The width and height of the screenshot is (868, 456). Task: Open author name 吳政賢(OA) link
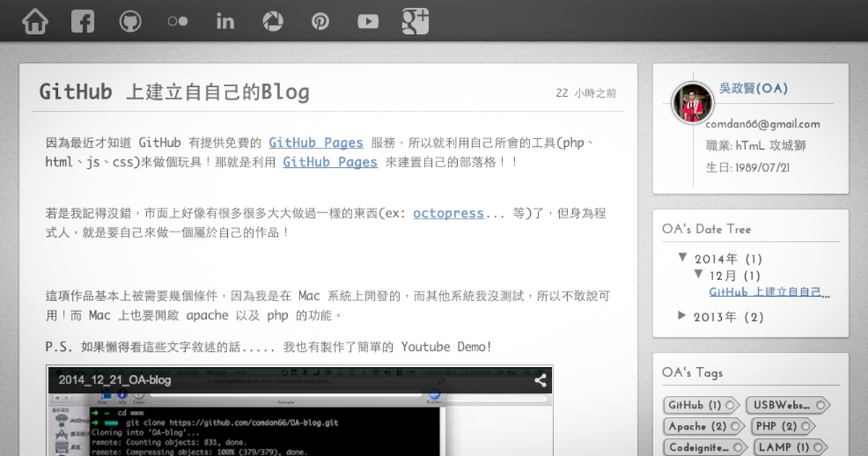[x=754, y=88]
